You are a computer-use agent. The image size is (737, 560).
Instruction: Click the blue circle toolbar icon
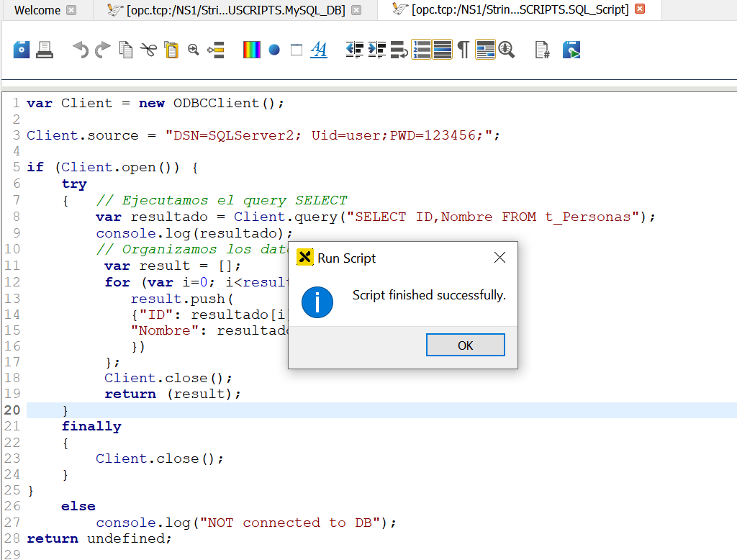click(x=274, y=50)
